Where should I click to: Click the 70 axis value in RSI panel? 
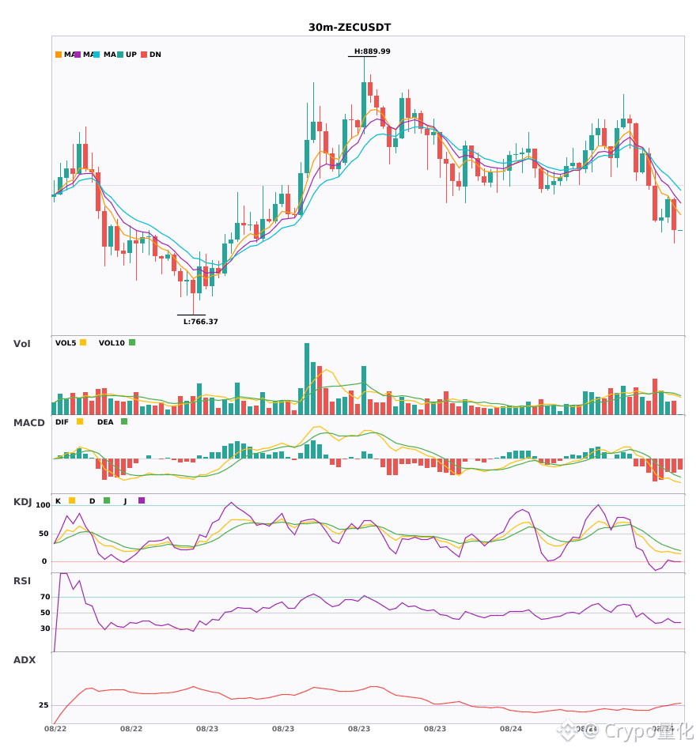[45, 597]
